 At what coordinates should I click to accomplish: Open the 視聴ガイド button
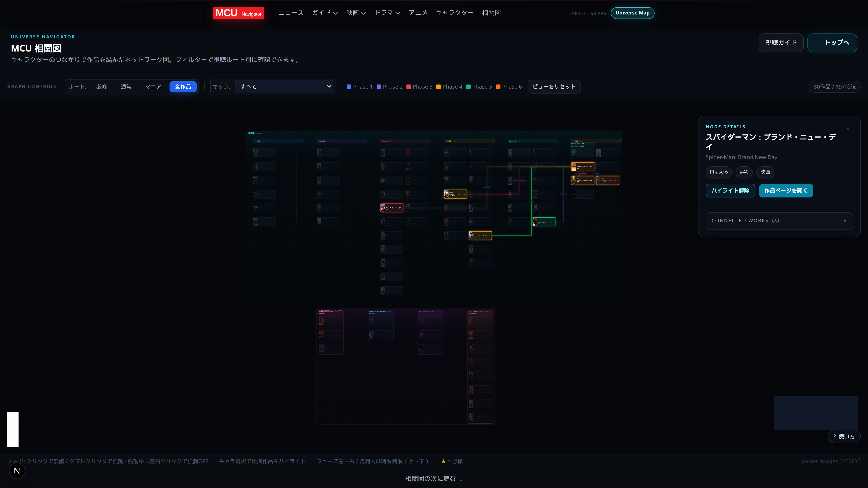[x=781, y=43]
